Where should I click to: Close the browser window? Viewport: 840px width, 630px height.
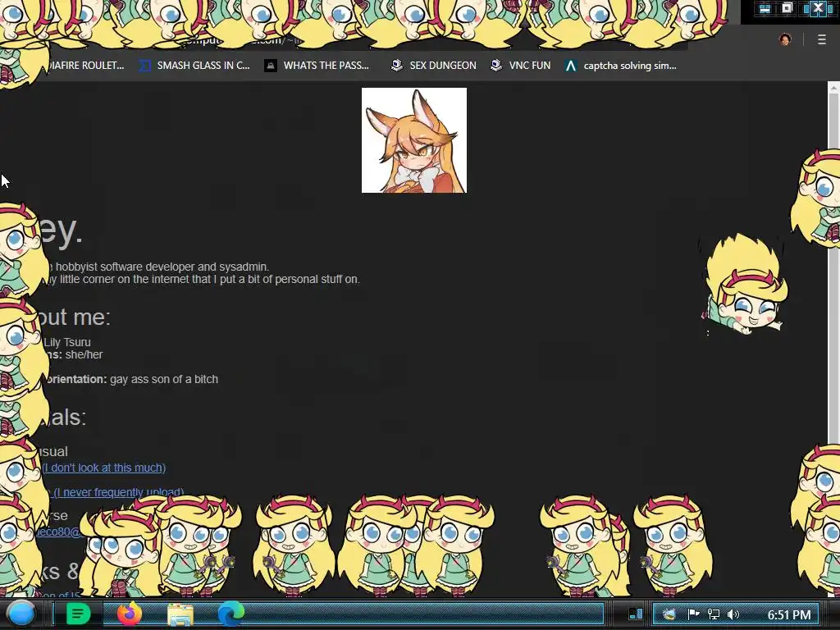pyautogui.click(x=818, y=8)
